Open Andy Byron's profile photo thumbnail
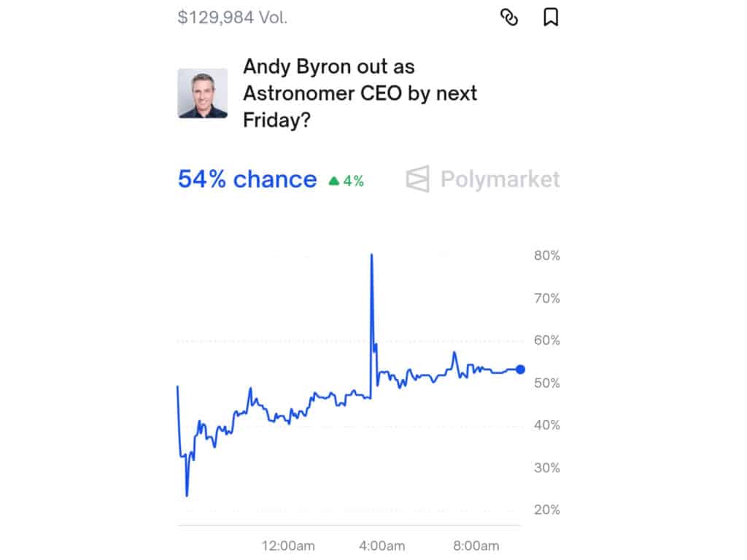This screenshot has height=560, width=747. [x=203, y=93]
